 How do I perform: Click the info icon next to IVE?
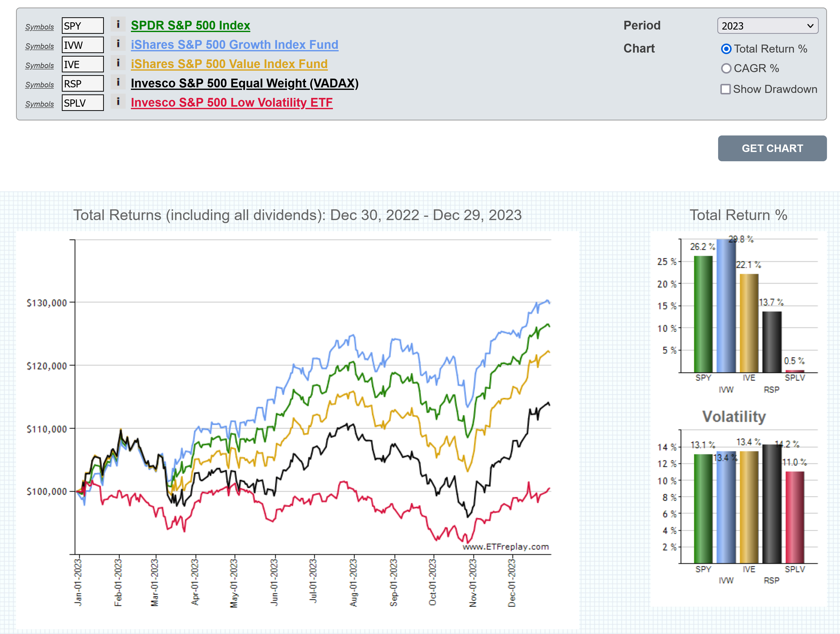click(118, 63)
